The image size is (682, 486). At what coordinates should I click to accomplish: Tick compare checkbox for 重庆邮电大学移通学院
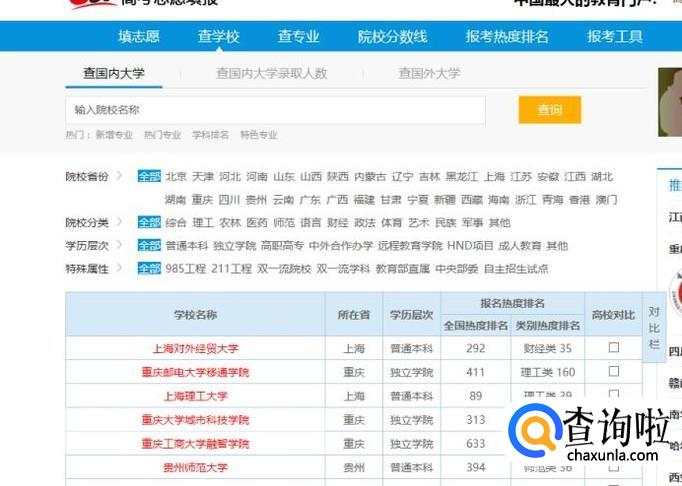point(614,371)
